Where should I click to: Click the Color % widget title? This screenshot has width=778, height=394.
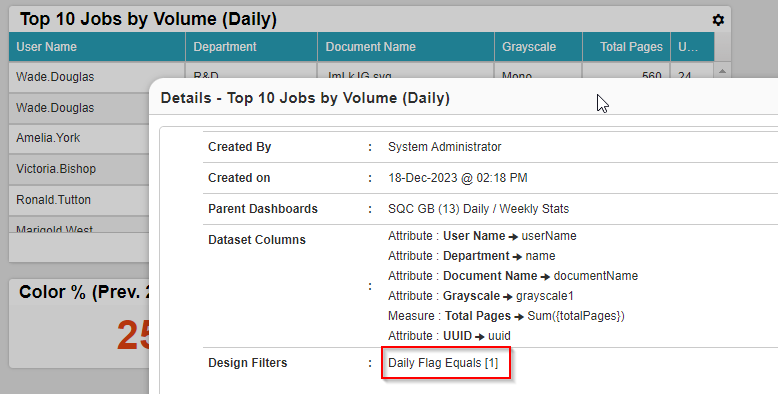84,292
